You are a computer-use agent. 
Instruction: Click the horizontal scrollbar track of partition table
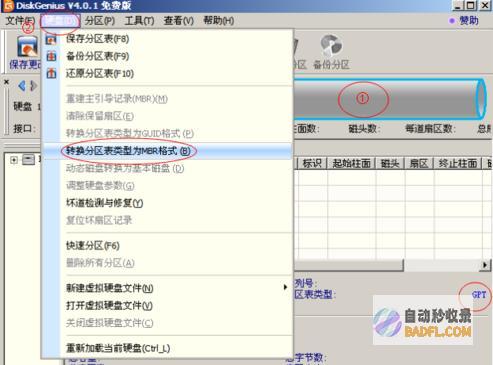[441, 265]
